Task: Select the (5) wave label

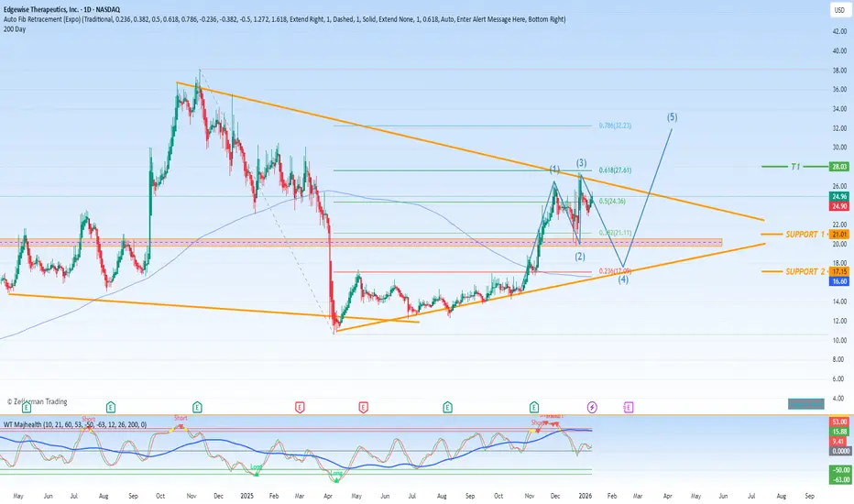Action: [x=672, y=117]
